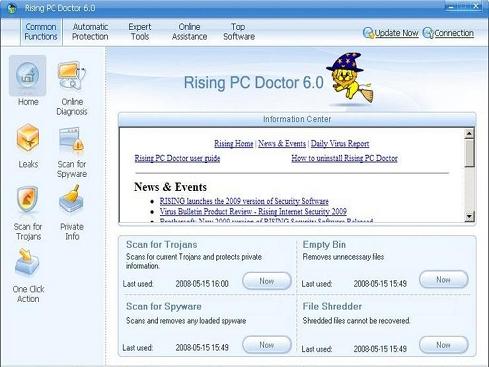489x367 pixels.
Task: Open the Private Info broom icon
Action: (71, 199)
